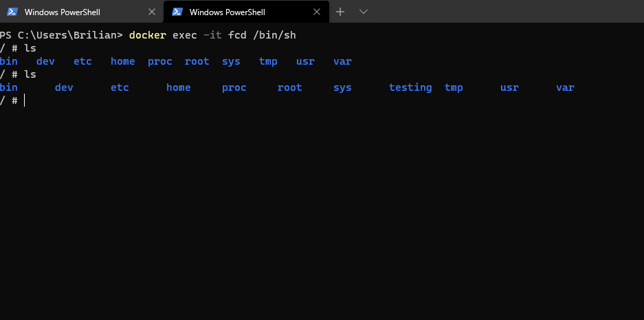644x320 pixels.
Task: Click "proc" in the second ls listing
Action: coord(234,87)
